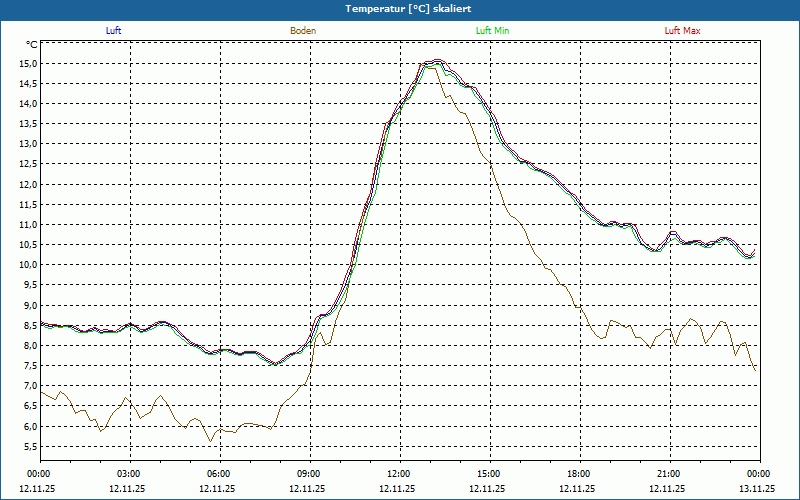The height and width of the screenshot is (500, 800).
Task: Click the 'Temperatur [°C] skaliert' chart title
Action: (408, 9)
